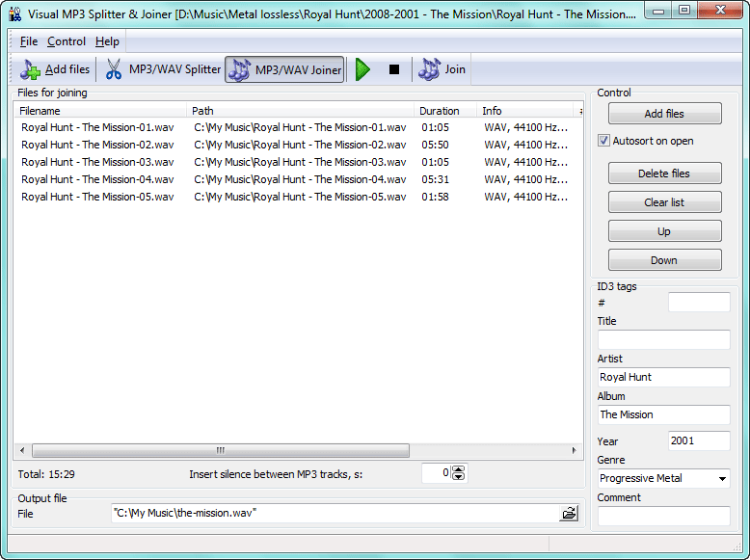This screenshot has width=750, height=560.
Task: Click the browse folder icon for output file
Action: click(x=570, y=514)
